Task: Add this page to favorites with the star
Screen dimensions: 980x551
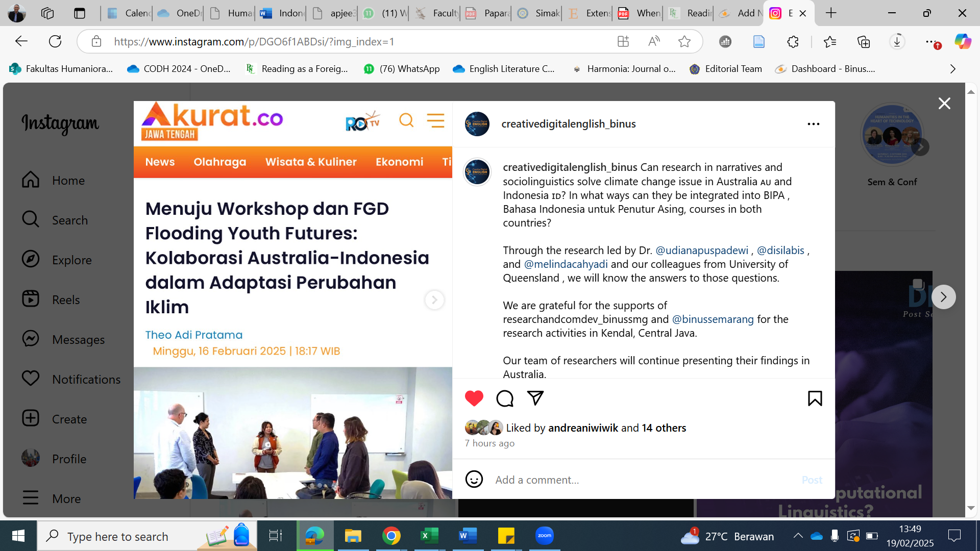Action: (684, 42)
